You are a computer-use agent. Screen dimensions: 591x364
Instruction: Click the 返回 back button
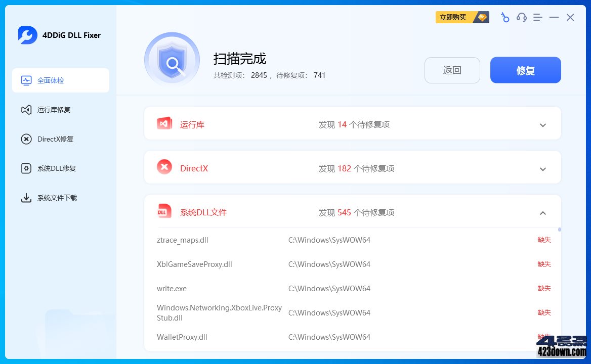pos(452,70)
